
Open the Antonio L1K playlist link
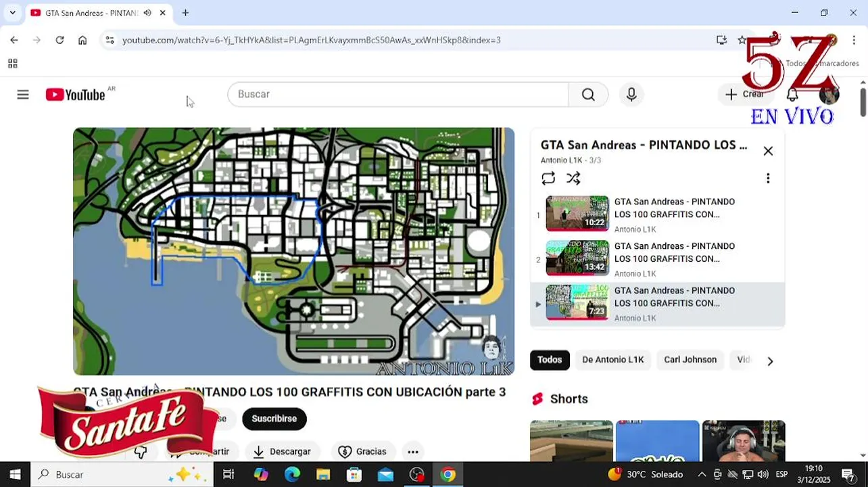pos(561,160)
